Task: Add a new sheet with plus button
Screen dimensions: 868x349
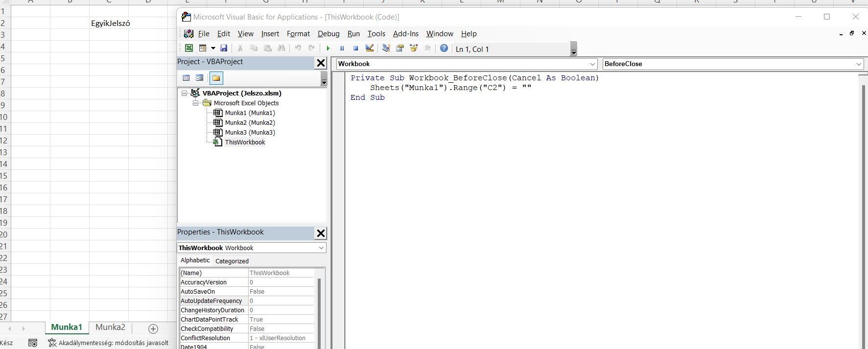Action: 153,328
